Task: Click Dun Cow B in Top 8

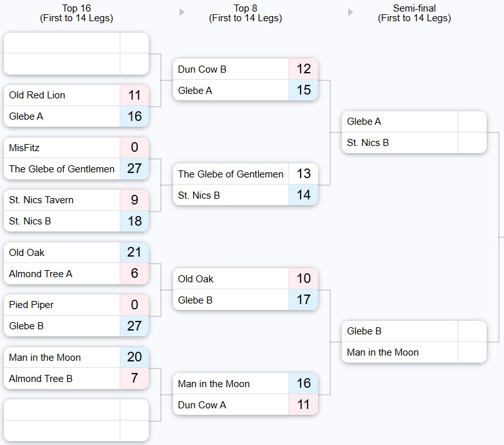Action: [202, 69]
